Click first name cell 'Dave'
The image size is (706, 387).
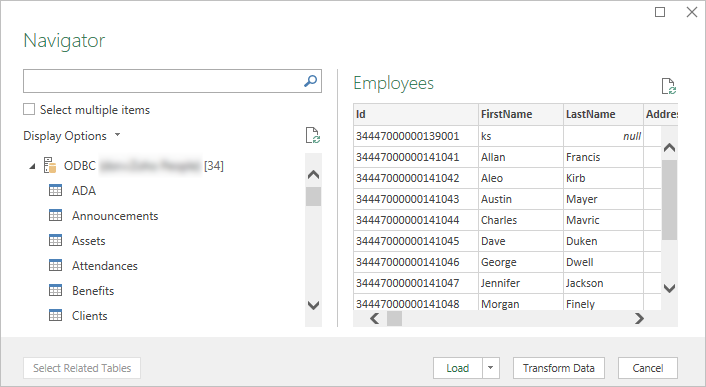click(x=520, y=241)
